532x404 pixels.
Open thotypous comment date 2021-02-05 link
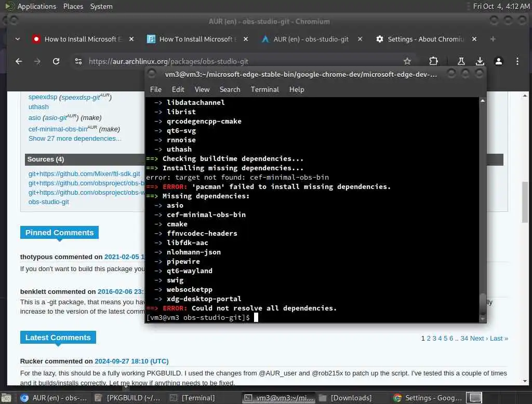click(x=124, y=257)
